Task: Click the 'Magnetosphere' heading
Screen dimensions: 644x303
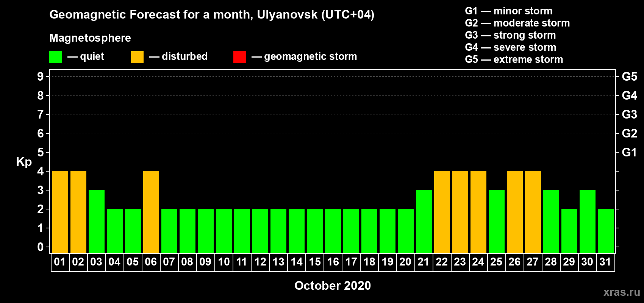Action: pos(90,38)
